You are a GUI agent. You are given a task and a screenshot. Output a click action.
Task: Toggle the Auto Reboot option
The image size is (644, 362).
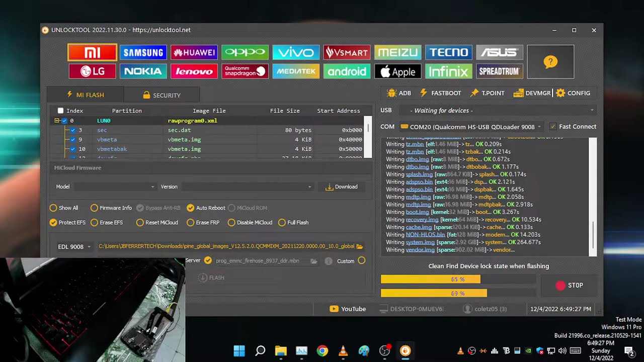coord(206,208)
